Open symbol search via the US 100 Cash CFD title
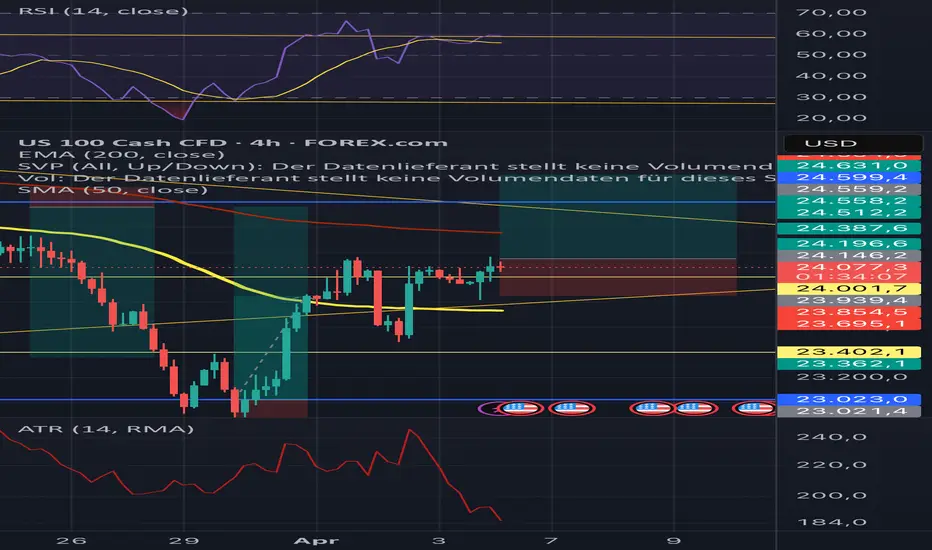The width and height of the screenshot is (932, 550). coord(122,143)
